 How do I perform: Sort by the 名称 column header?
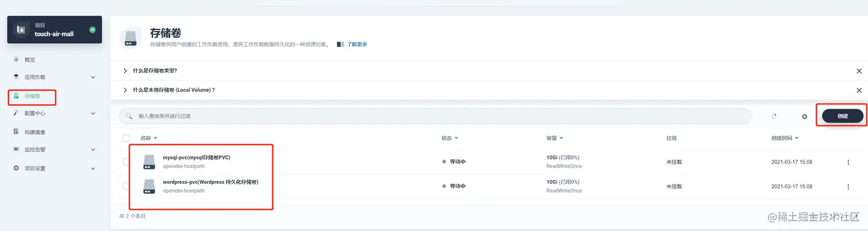149,138
